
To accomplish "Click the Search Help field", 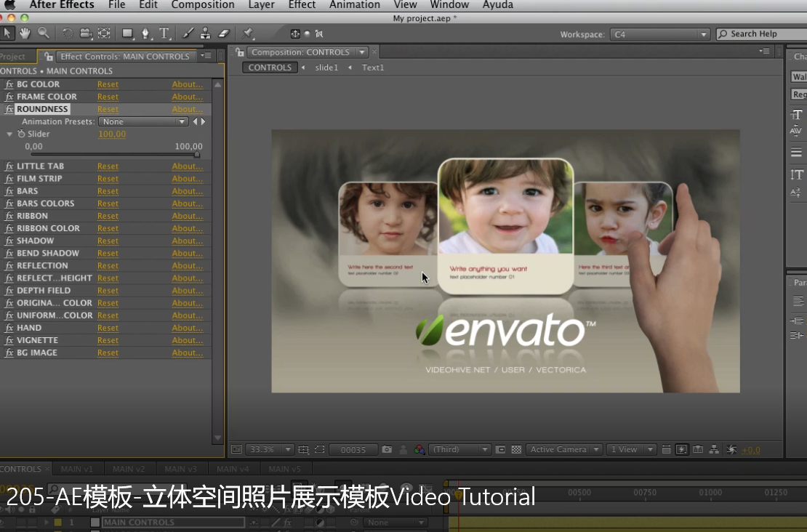I will [762, 34].
